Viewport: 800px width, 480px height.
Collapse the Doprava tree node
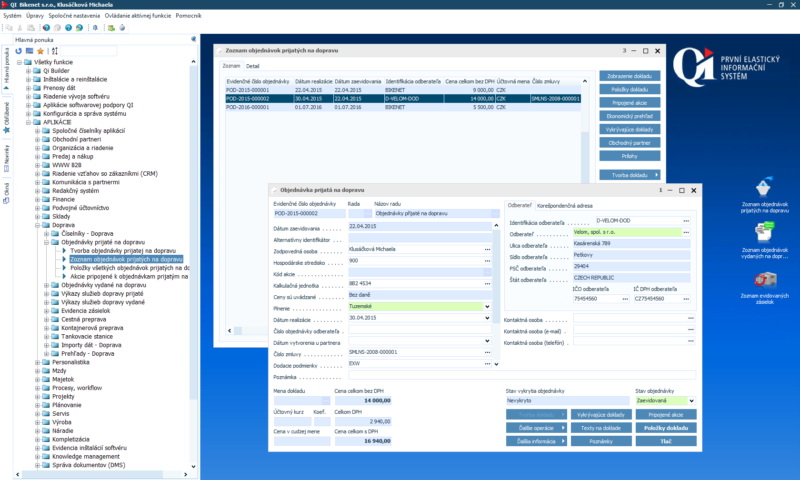(38, 225)
